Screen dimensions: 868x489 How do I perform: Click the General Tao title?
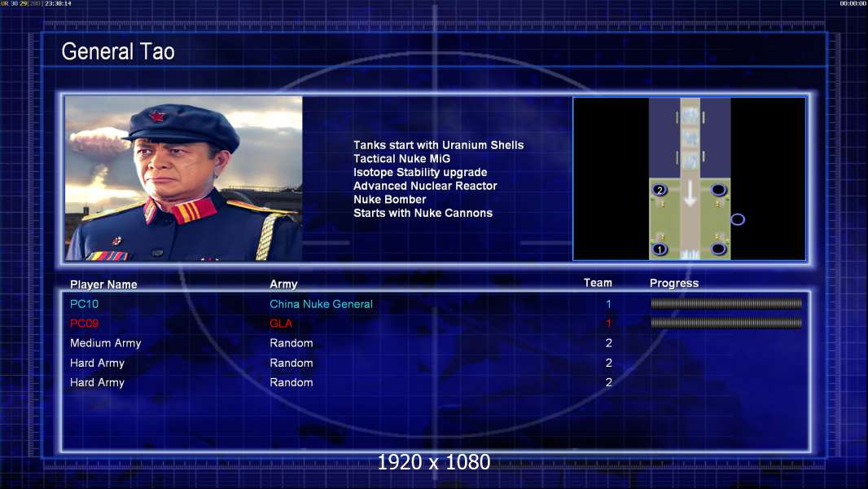coord(118,51)
